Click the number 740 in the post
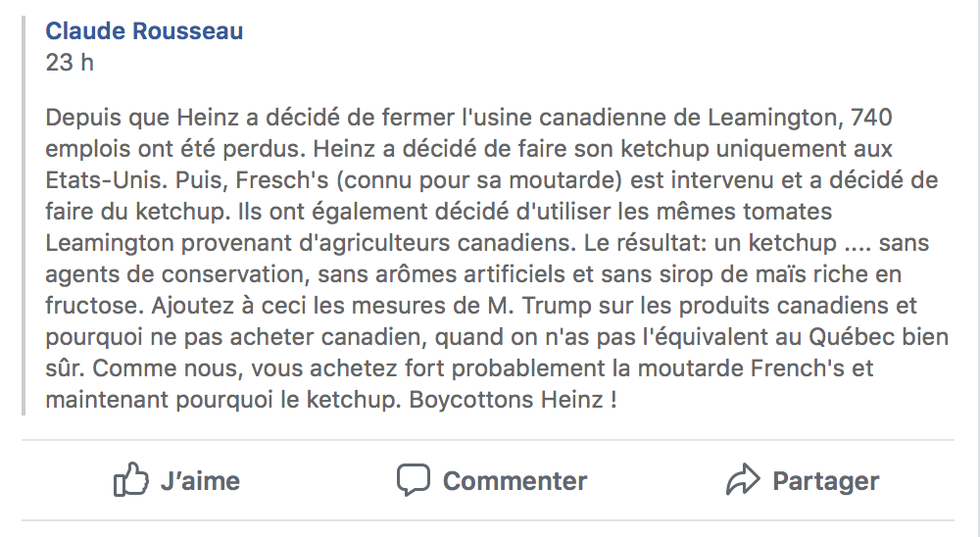The image size is (980, 537). click(x=871, y=118)
